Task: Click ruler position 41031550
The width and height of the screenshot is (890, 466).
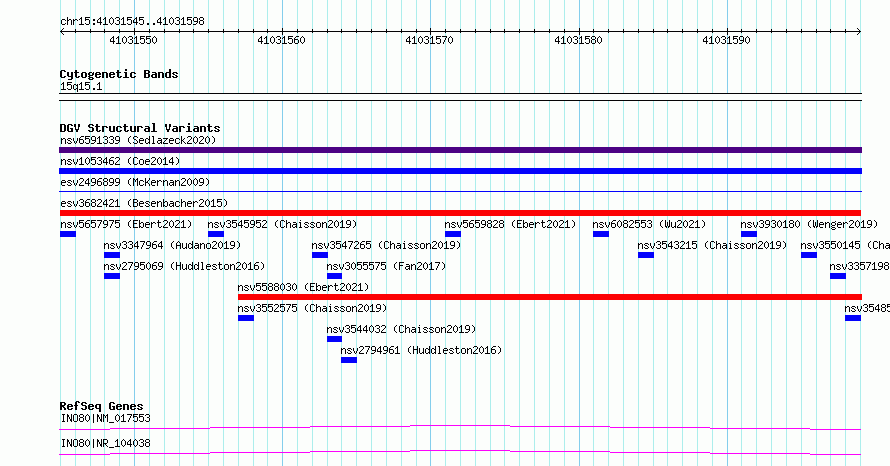Action: pyautogui.click(x=133, y=40)
